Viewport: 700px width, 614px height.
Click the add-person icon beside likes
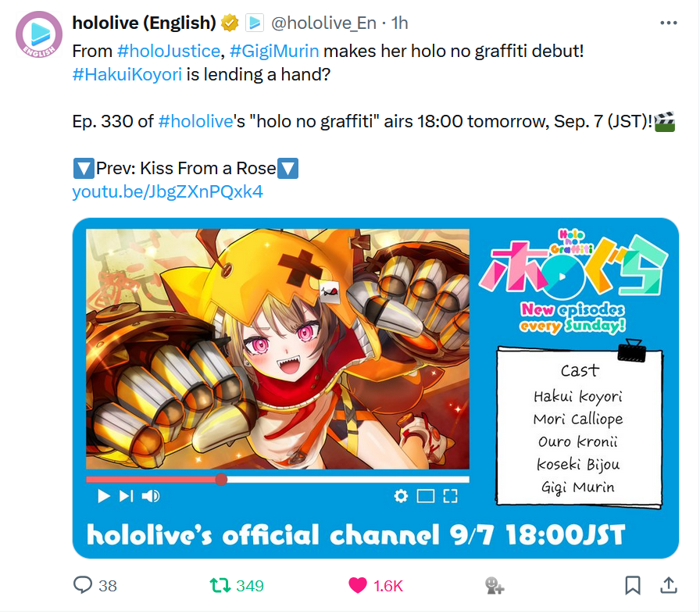tap(495, 585)
